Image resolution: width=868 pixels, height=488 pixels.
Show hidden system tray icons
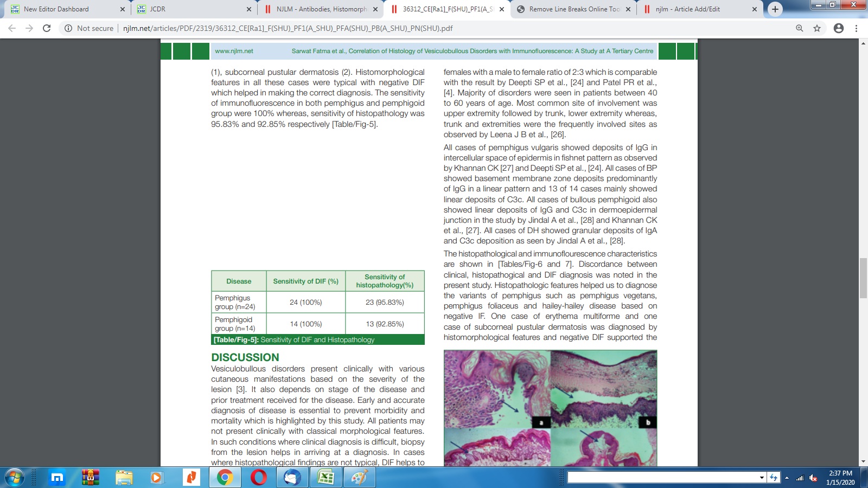[787, 478]
